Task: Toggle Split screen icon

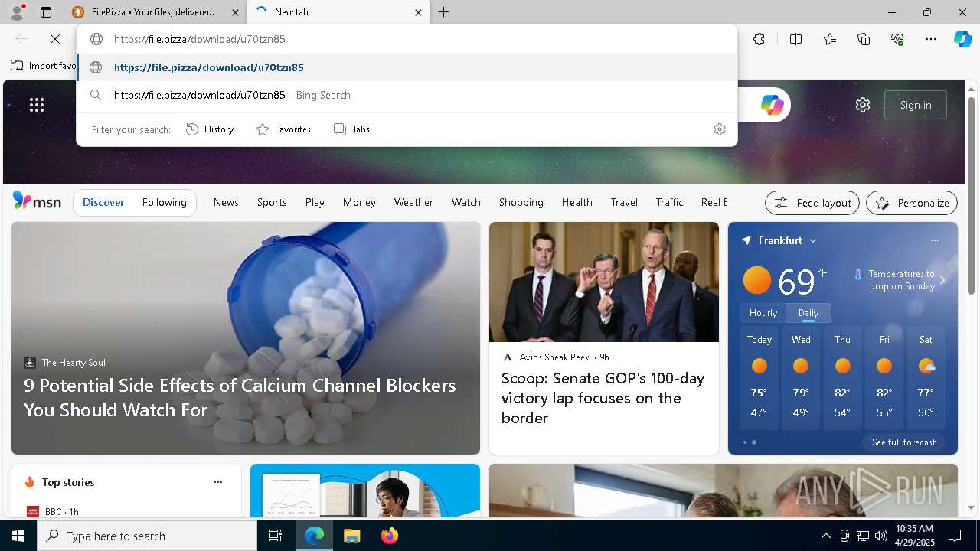Action: tap(795, 39)
